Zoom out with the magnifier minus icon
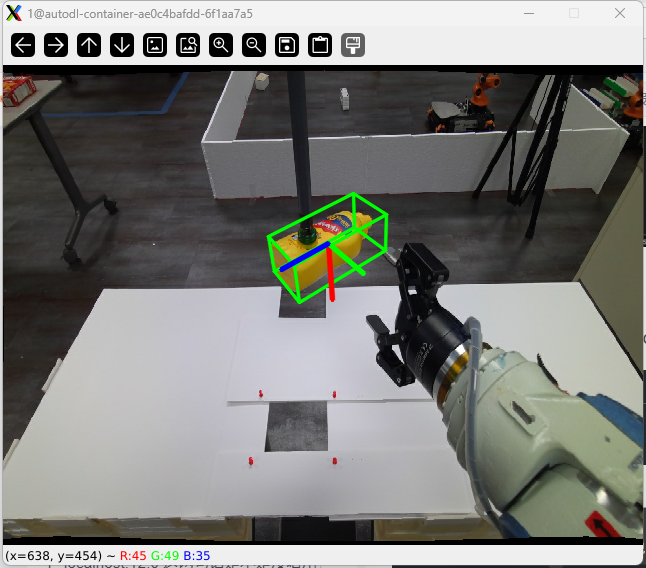 (x=254, y=45)
